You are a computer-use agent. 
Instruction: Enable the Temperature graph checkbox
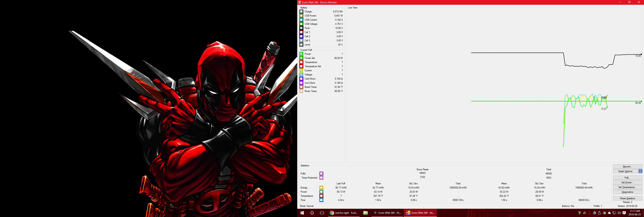301,62
